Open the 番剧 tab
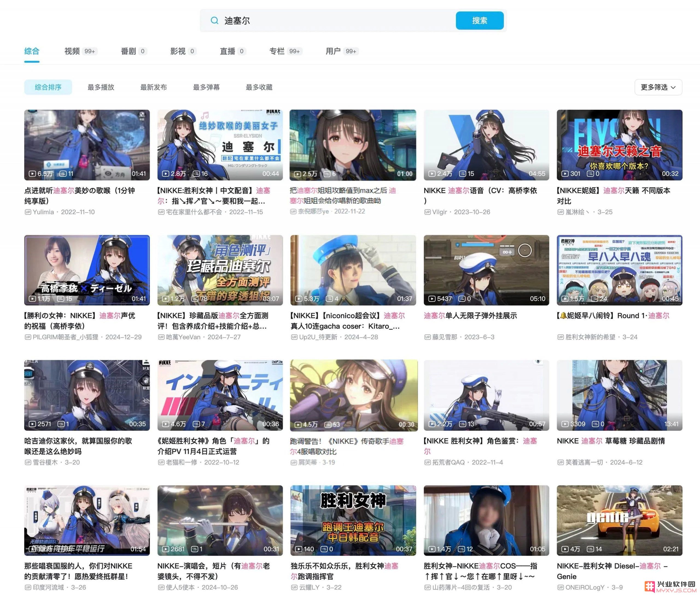The image size is (700, 597). point(134,51)
